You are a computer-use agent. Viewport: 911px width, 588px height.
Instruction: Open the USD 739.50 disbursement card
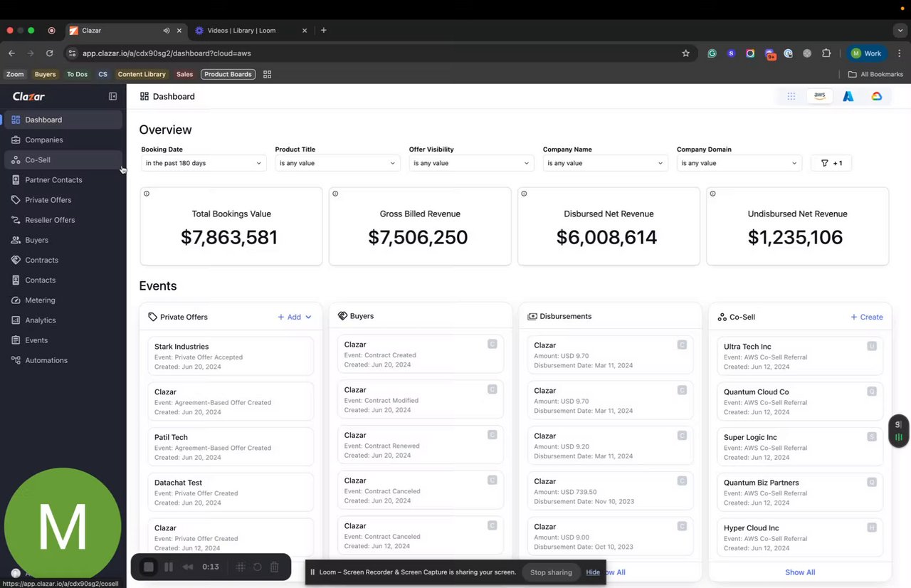tap(610, 490)
